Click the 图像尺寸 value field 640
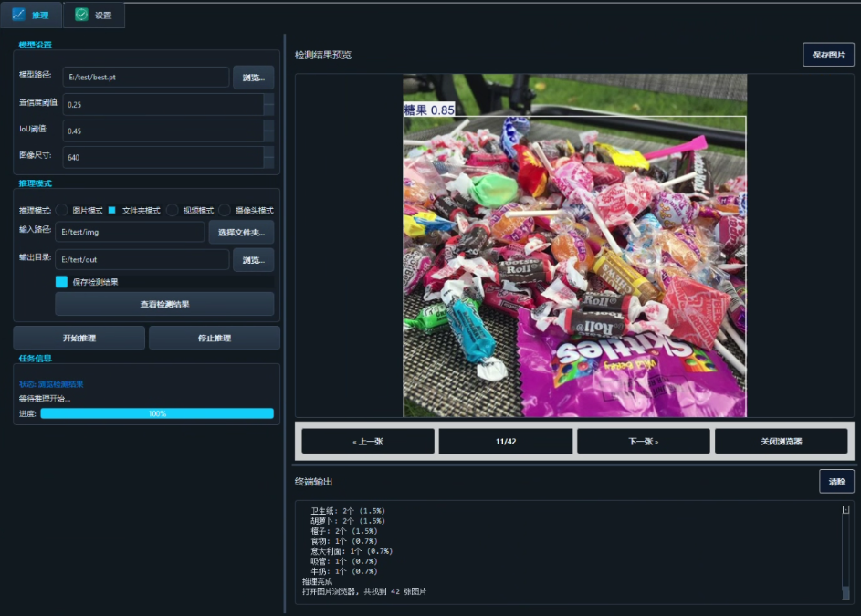 (163, 157)
